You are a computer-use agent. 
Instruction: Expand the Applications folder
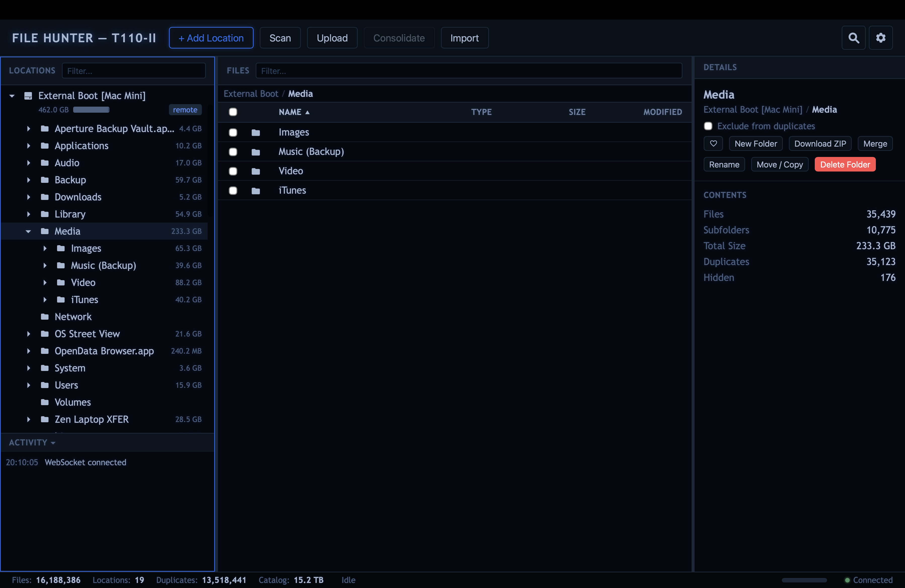29,146
